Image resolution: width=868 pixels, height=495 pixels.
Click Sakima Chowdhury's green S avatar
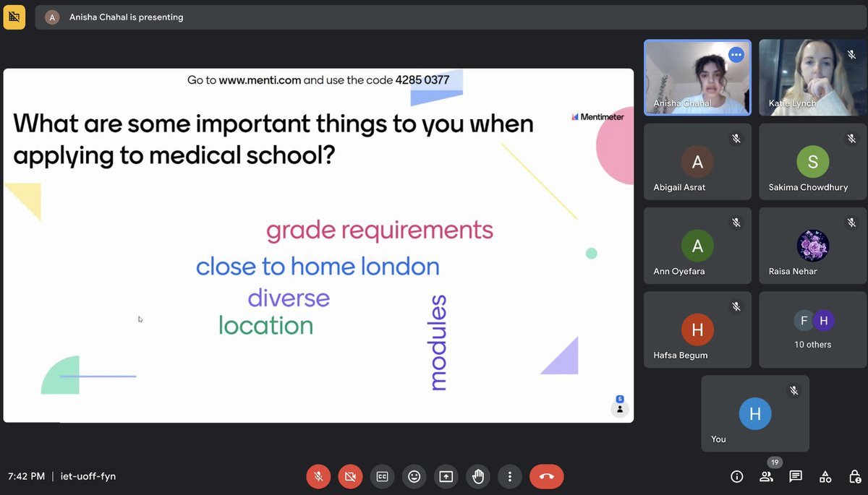pyautogui.click(x=812, y=162)
